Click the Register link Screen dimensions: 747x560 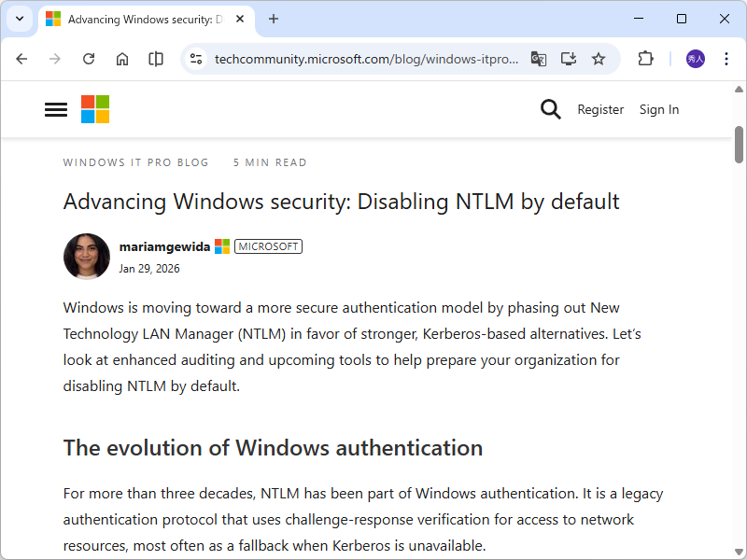click(x=600, y=109)
